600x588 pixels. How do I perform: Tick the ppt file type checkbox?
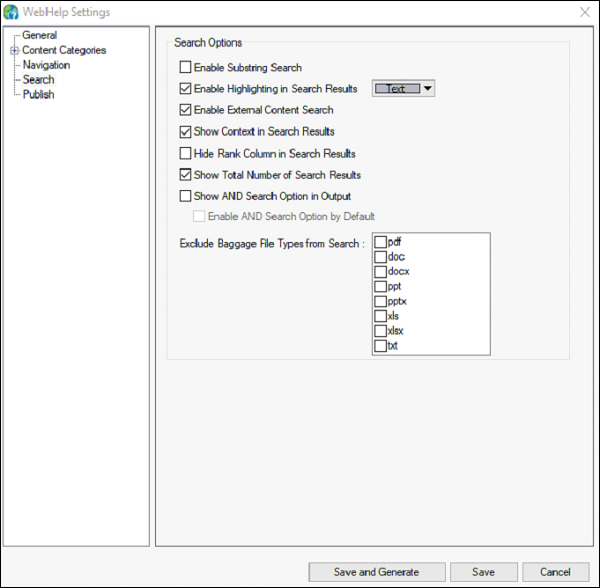tap(380, 287)
